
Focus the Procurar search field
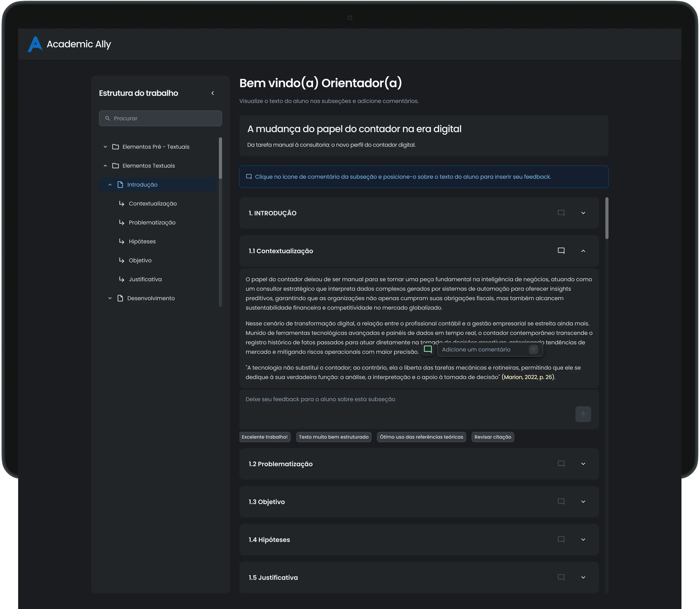coord(160,118)
